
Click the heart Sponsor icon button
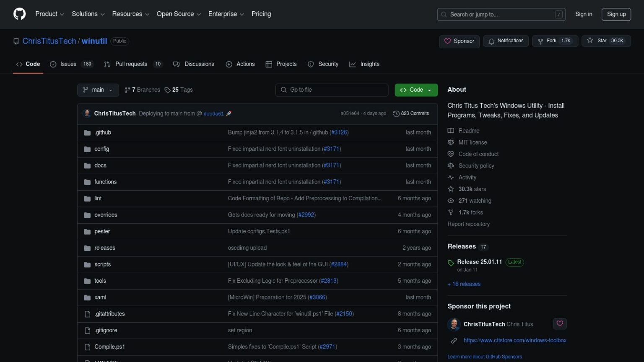(459, 41)
